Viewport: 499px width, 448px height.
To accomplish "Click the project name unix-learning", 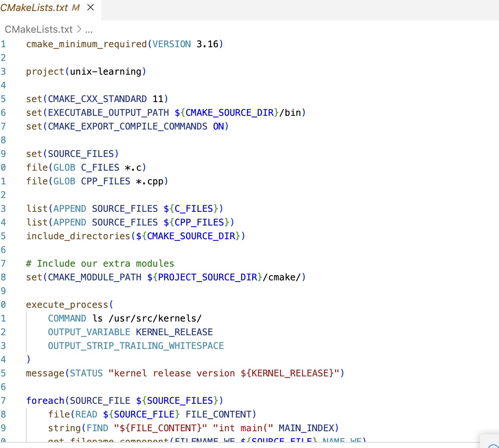I will pyautogui.click(x=106, y=72).
